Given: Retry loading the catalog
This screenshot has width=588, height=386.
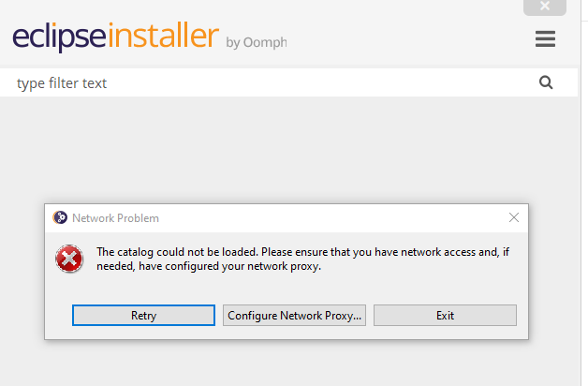Looking at the screenshot, I should 143,315.
